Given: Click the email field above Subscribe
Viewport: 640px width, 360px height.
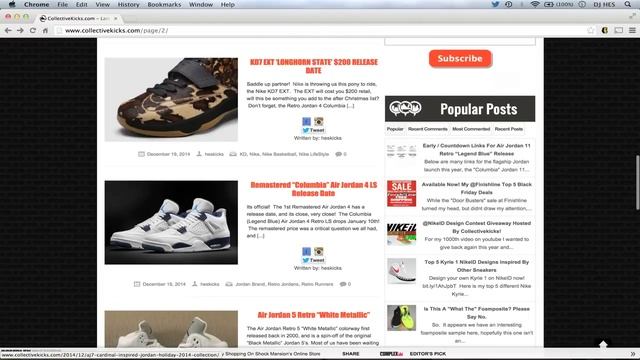Looking at the screenshot, I should coord(460,41).
